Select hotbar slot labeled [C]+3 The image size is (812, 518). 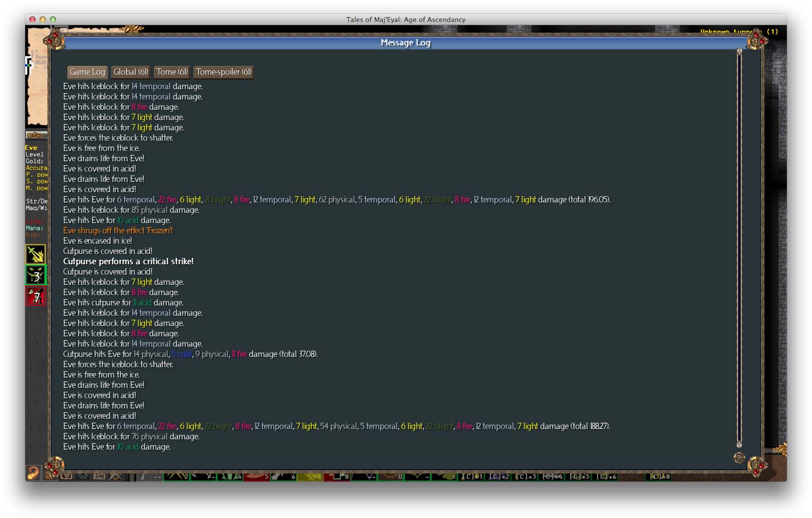click(x=524, y=477)
